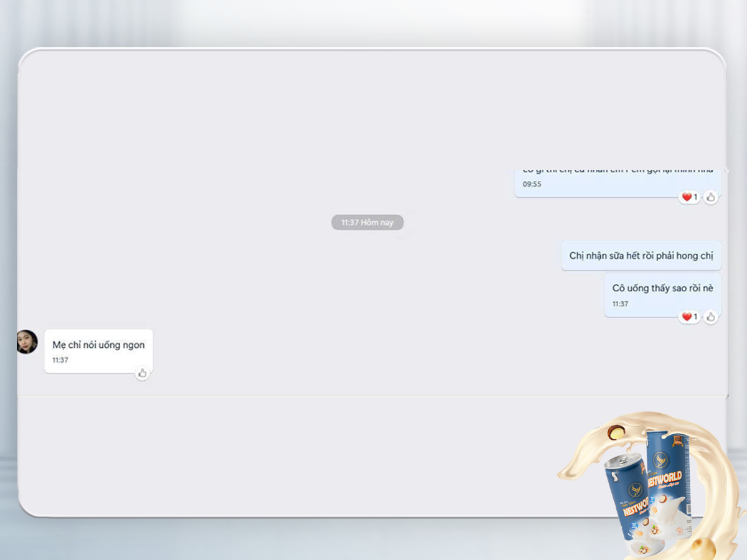Click the "11:37 Hôm nay" date separator
The height and width of the screenshot is (560, 747).
point(367,222)
